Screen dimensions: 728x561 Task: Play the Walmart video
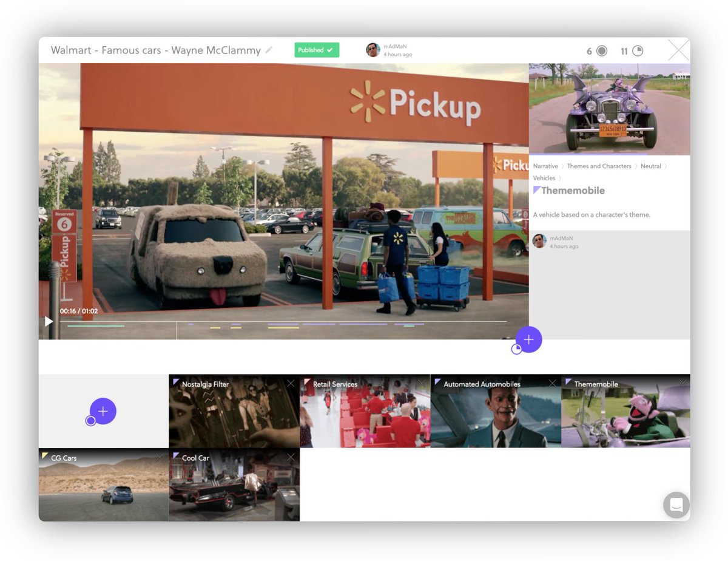(x=49, y=321)
